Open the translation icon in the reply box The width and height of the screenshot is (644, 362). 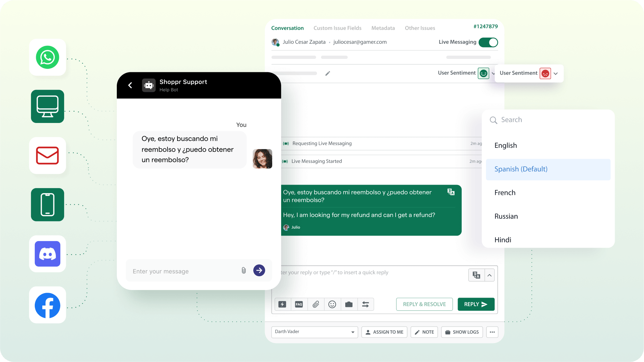point(476,275)
